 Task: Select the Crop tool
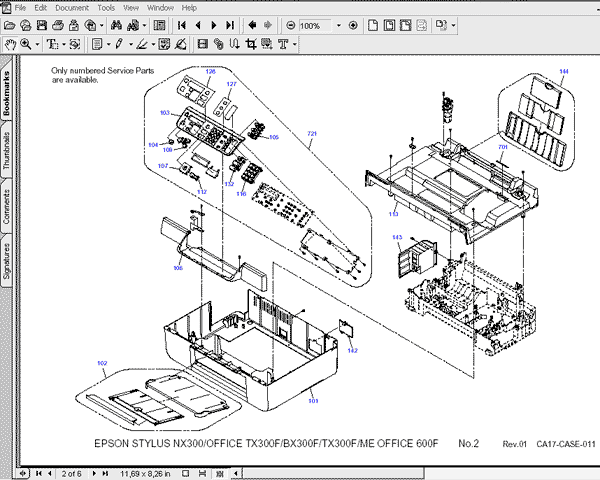click(x=251, y=45)
